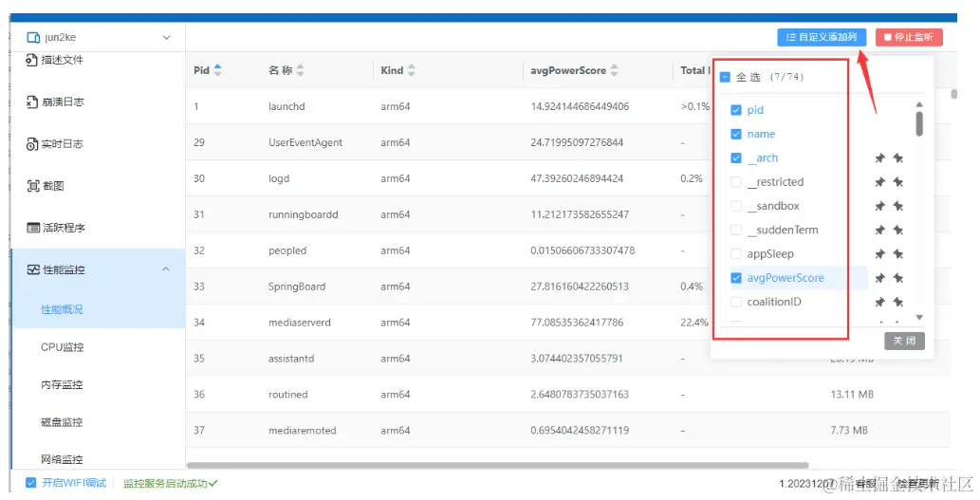Uncheck the name column checkbox
The height and width of the screenshot is (500, 980).
click(735, 134)
